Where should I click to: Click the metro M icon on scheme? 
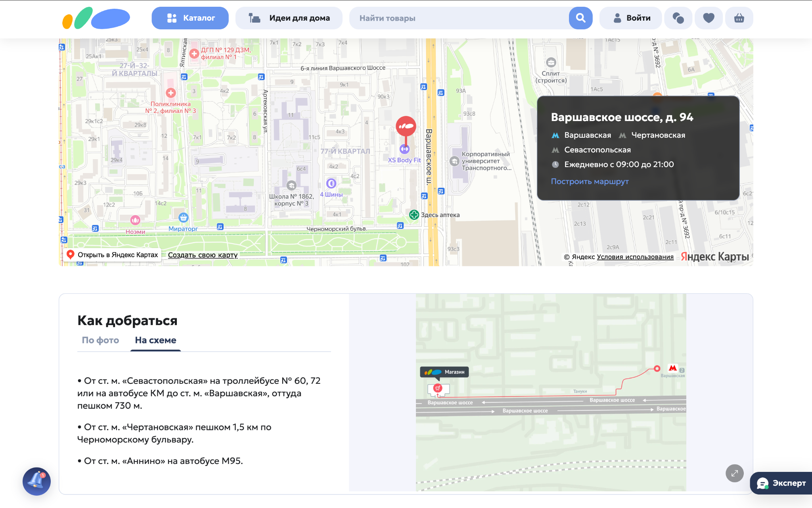coord(673,368)
